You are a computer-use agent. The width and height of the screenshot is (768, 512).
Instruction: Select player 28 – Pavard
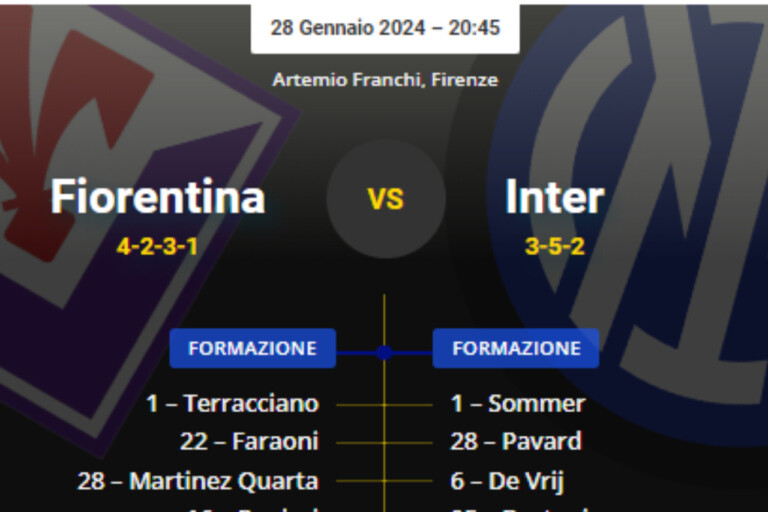click(x=516, y=441)
